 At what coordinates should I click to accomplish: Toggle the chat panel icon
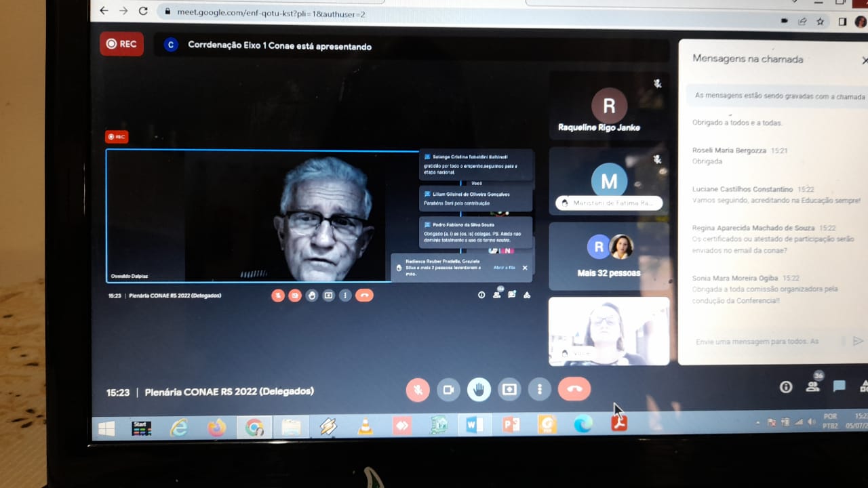coord(839,386)
